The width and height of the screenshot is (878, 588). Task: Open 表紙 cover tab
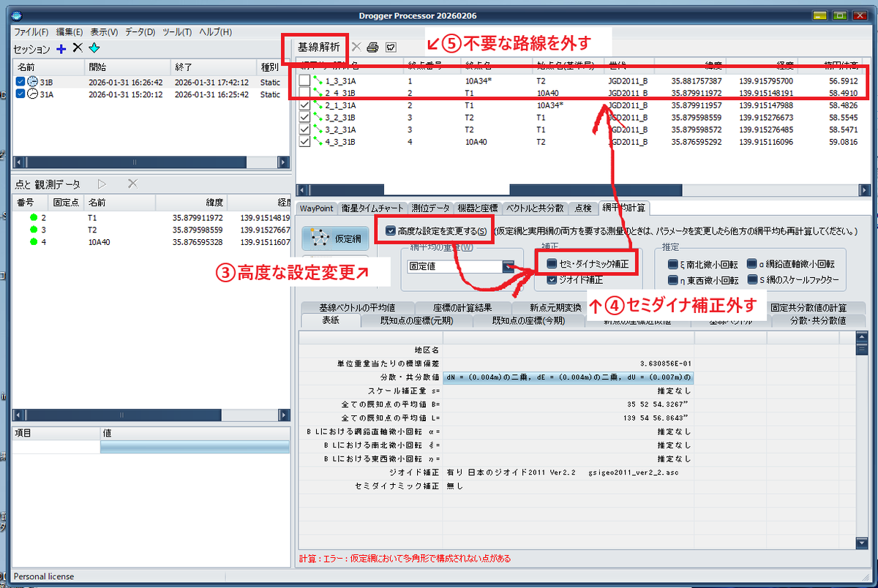click(330, 320)
